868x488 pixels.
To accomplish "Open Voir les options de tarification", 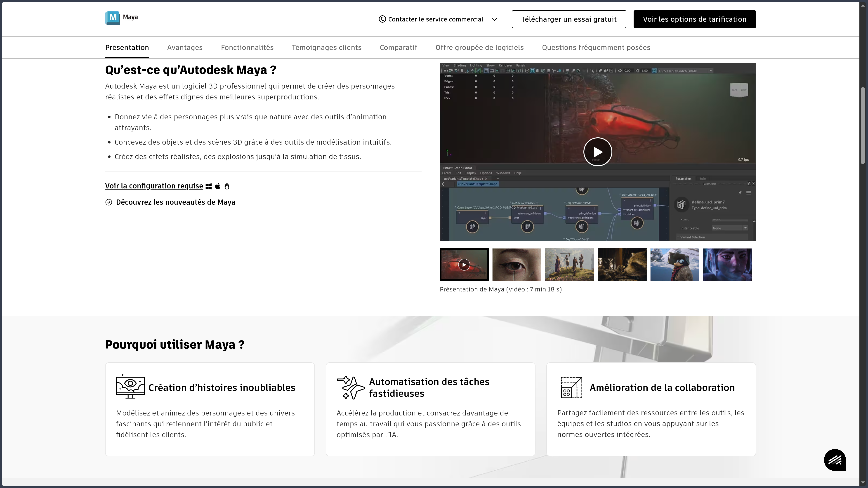I will coord(694,19).
